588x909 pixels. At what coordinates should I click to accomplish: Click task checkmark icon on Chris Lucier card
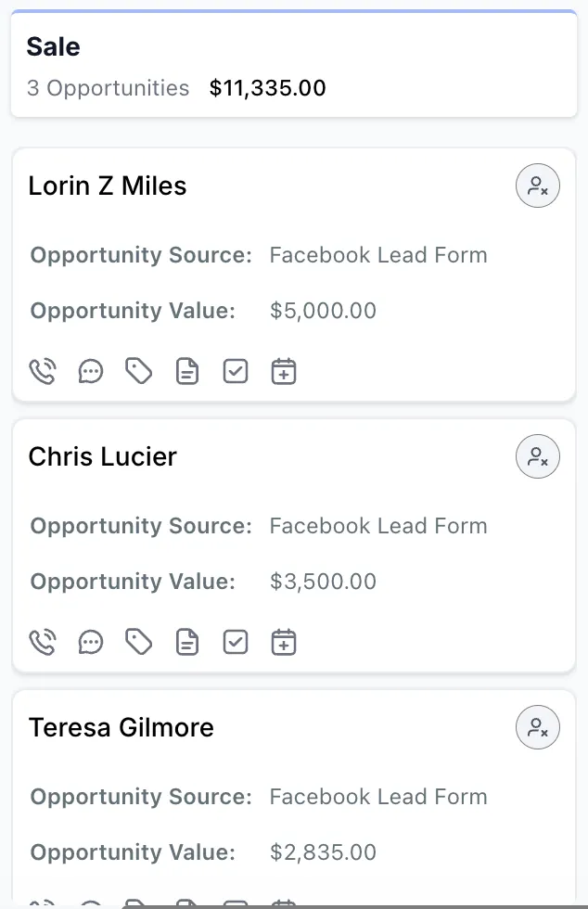pyautogui.click(x=236, y=643)
